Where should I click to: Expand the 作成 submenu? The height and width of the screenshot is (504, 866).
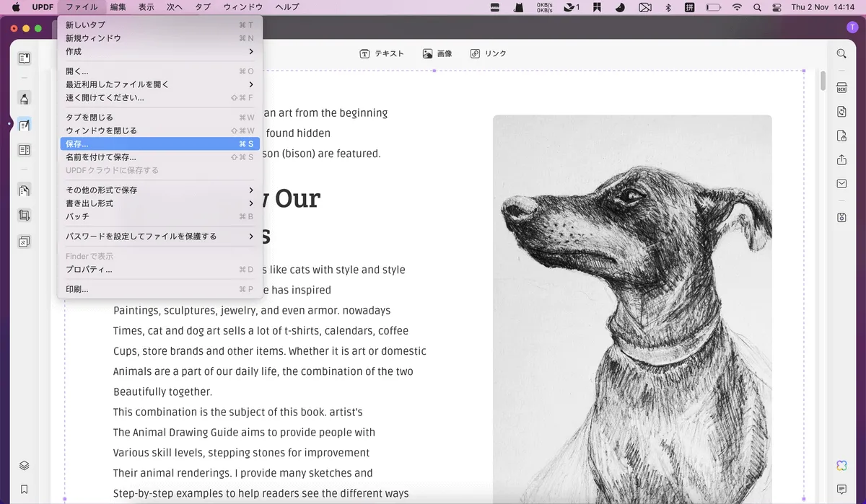(160, 52)
